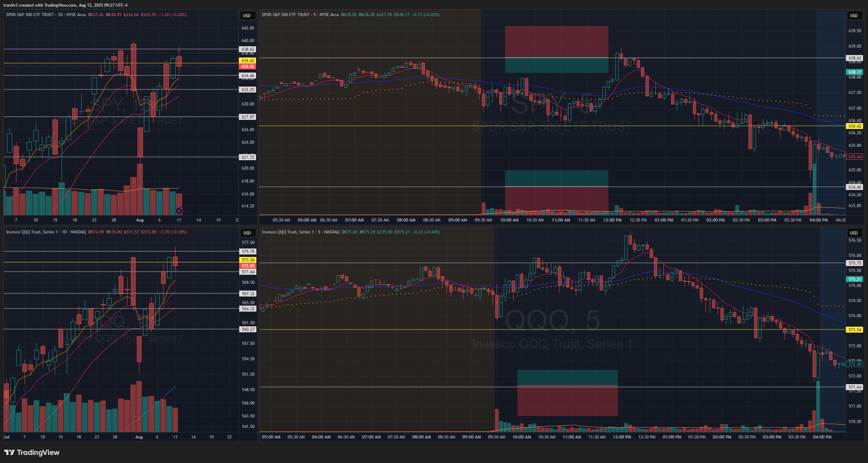
Task: Open USD currency selector on SPY daily chart
Action: (247, 15)
